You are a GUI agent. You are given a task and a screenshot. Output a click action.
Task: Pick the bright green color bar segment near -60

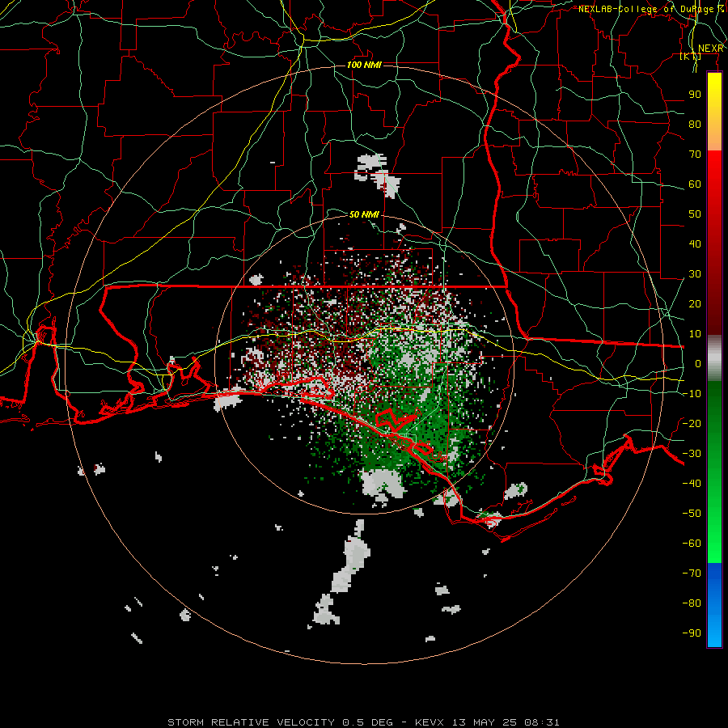(x=714, y=544)
